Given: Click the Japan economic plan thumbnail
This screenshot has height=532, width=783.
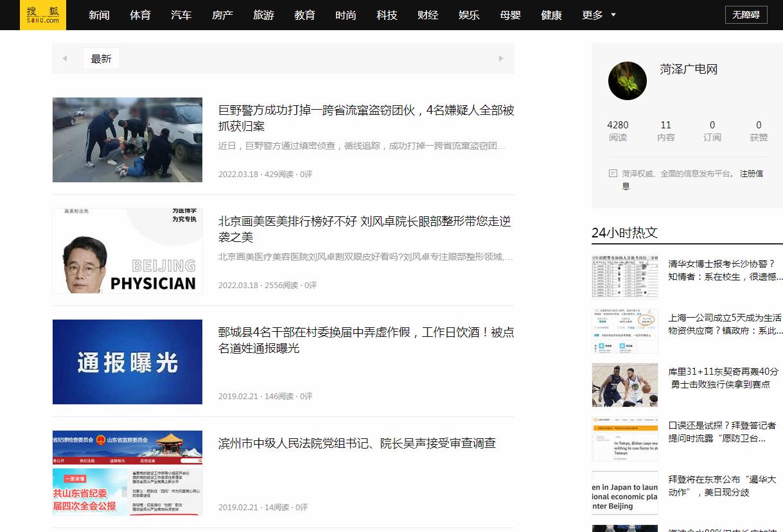Looking at the screenshot, I should (625, 493).
